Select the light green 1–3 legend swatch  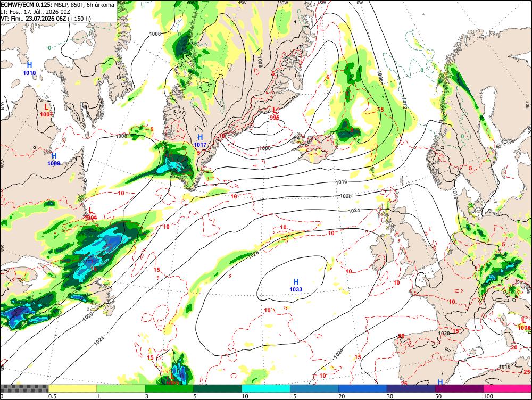[x=121, y=388]
